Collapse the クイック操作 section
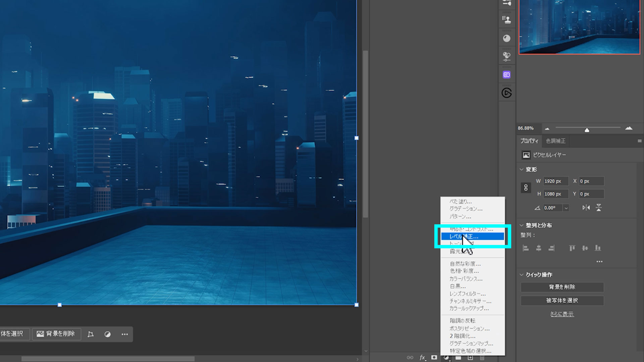The width and height of the screenshot is (644, 362). 522,275
